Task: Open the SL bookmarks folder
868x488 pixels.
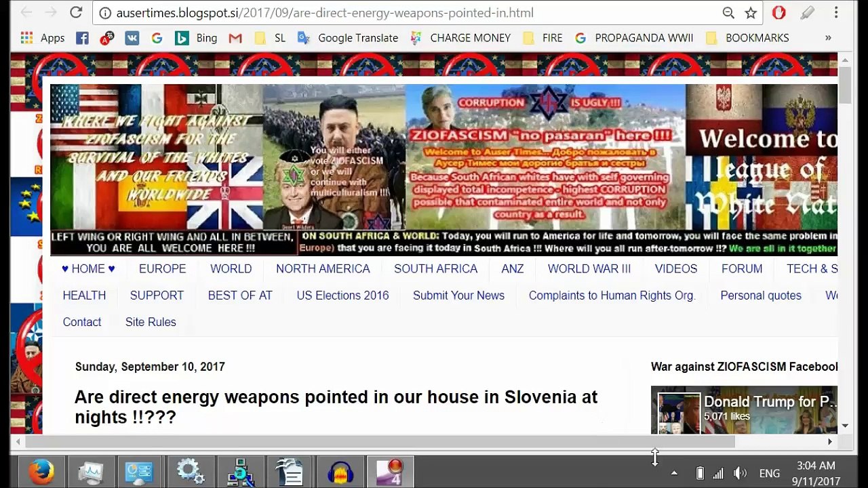Action: [x=269, y=38]
